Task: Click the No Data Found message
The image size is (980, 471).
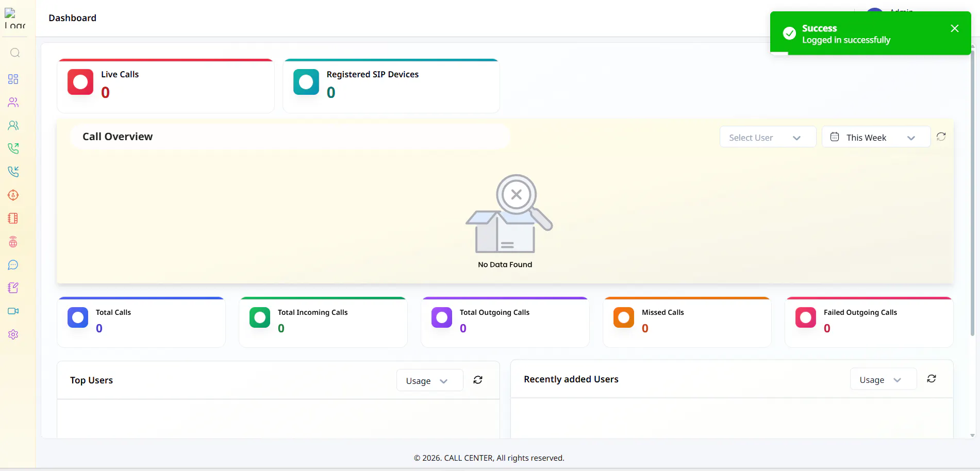Action: point(505,264)
